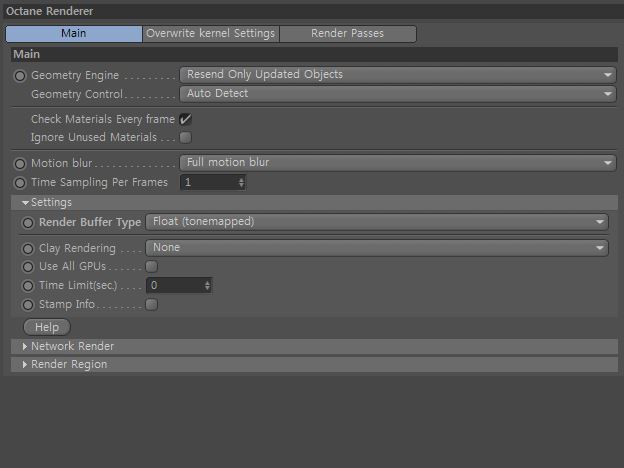Viewport: 624px width, 468px height.
Task: Open the Clay Rendering dropdown
Action: [x=377, y=248]
